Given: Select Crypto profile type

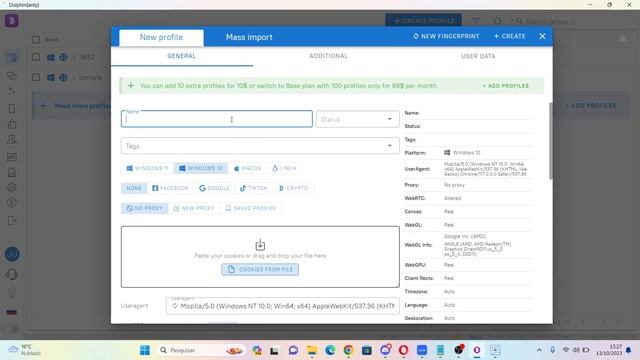Looking at the screenshot, I should point(293,188).
